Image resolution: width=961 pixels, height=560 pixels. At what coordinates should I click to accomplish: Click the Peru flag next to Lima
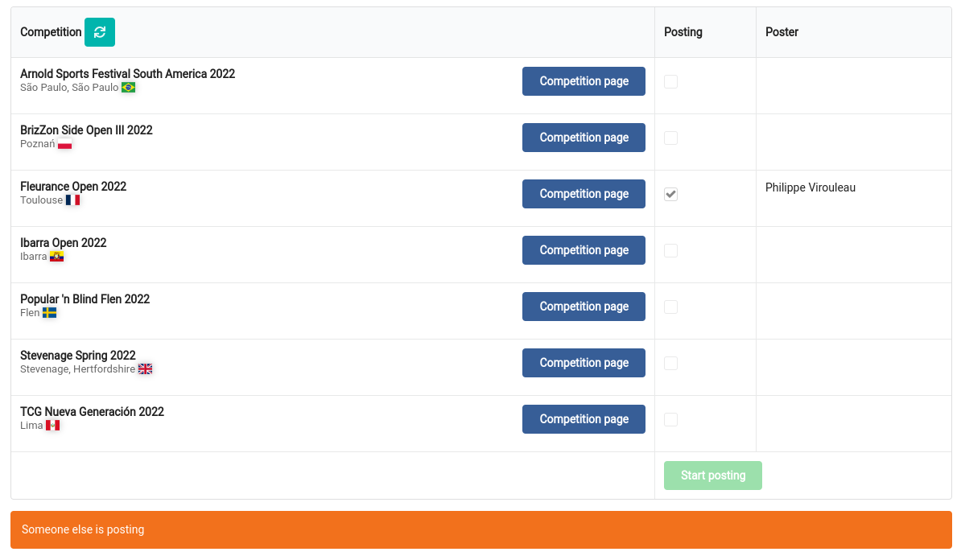[52, 426]
